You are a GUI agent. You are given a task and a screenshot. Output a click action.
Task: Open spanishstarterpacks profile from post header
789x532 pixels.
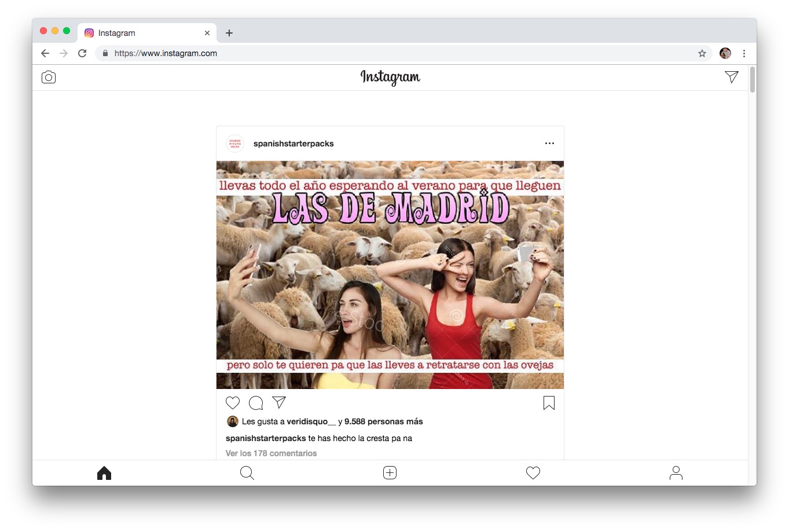pyautogui.click(x=293, y=144)
